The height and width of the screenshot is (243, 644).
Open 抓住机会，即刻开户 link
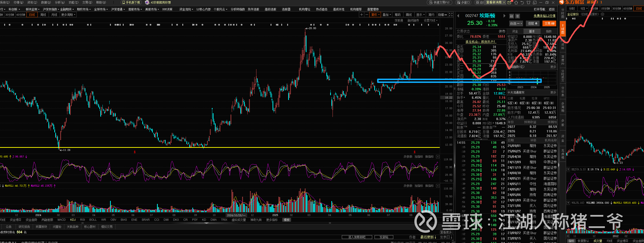click(480, 42)
